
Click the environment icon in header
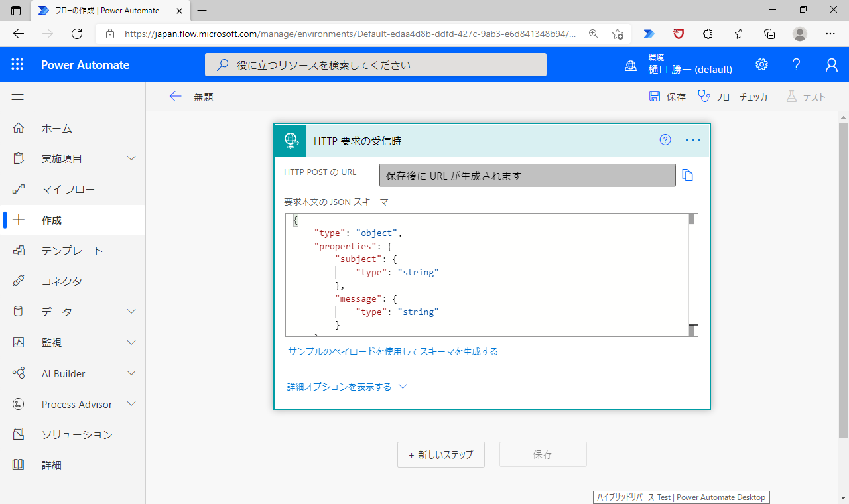[x=631, y=65]
